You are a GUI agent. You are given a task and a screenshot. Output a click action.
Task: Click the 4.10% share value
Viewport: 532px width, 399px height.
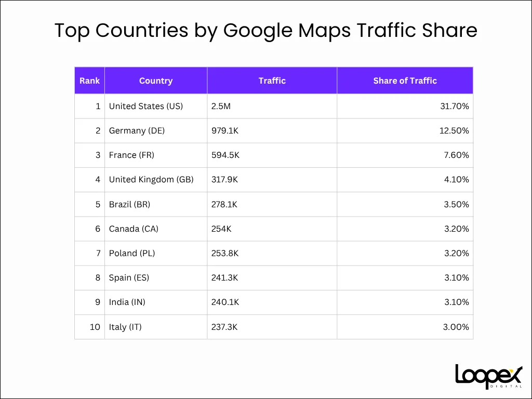pyautogui.click(x=456, y=179)
